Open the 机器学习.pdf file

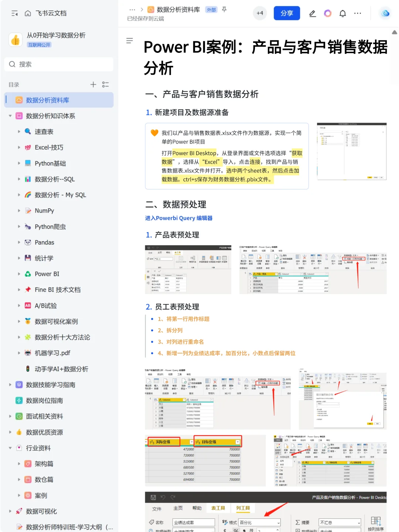tap(52, 353)
